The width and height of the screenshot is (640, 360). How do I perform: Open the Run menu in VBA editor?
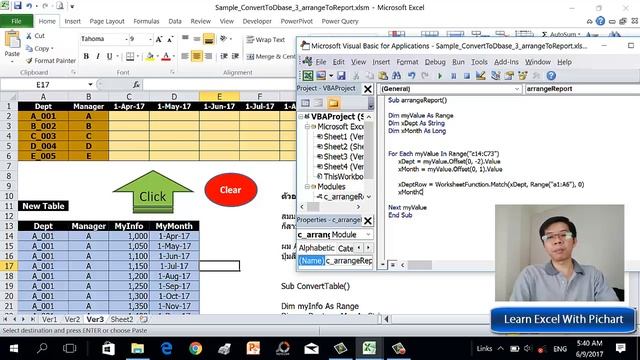pos(458,62)
